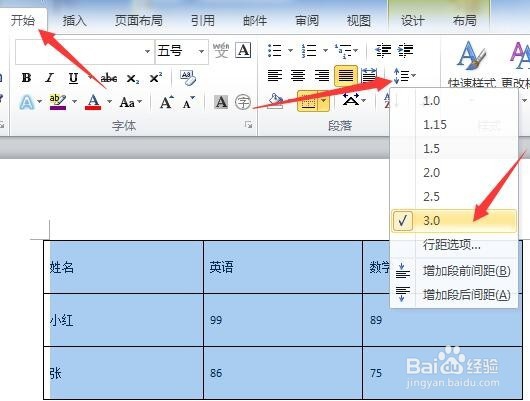Image resolution: width=530 pixels, height=401 pixels.
Task: Switch to the 插入 tab
Action: [x=75, y=21]
